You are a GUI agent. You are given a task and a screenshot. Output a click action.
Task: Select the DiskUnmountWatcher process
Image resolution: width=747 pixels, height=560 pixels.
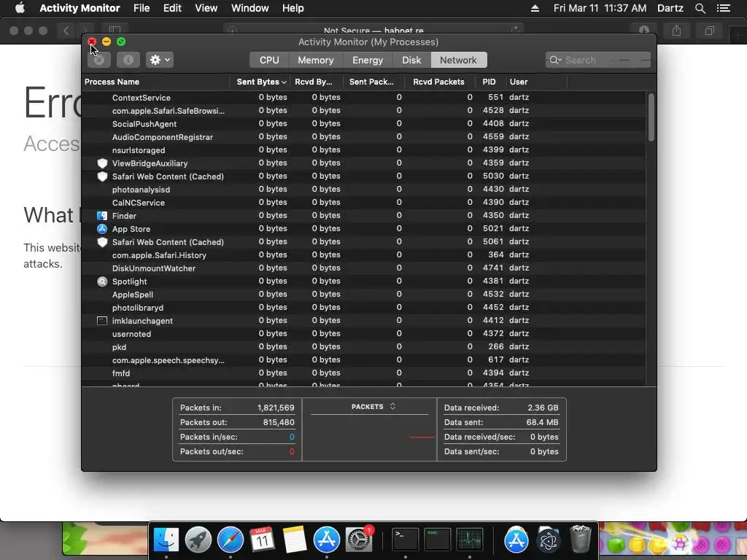tap(364, 268)
